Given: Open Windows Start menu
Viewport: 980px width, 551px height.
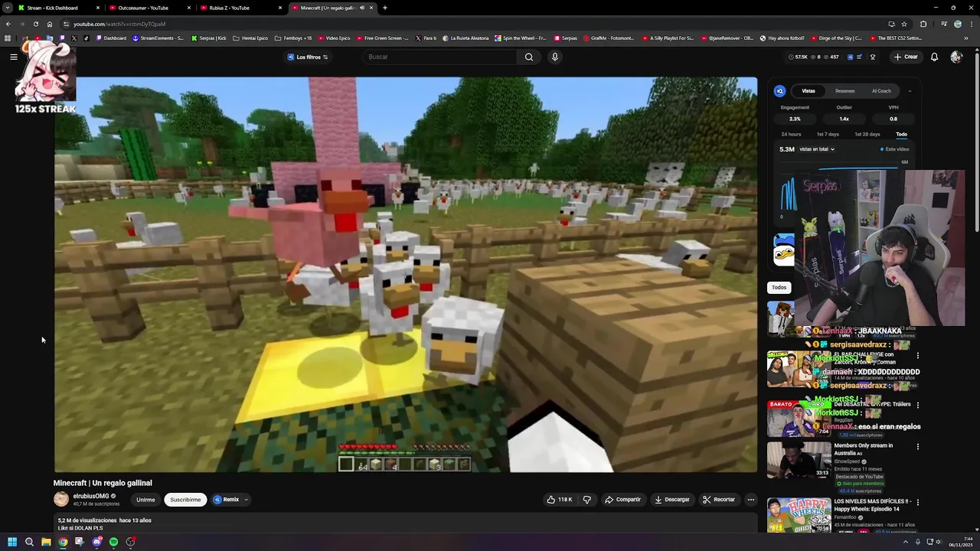Looking at the screenshot, I should (12, 542).
